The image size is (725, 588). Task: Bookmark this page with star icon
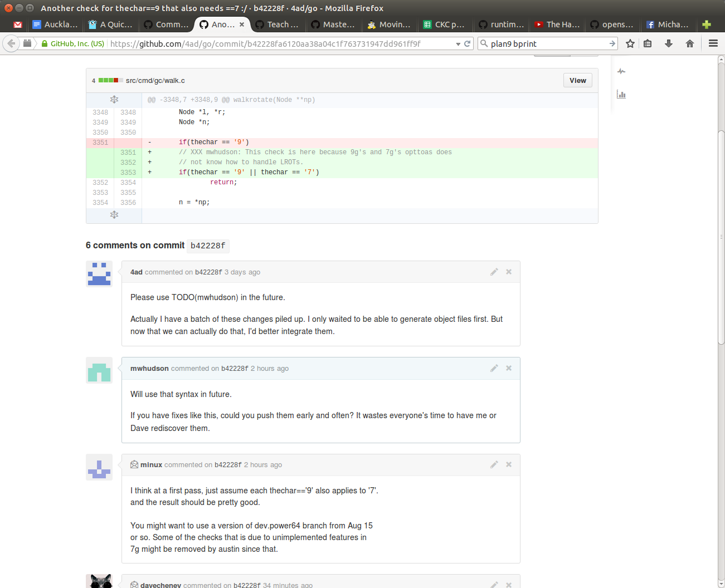click(630, 43)
